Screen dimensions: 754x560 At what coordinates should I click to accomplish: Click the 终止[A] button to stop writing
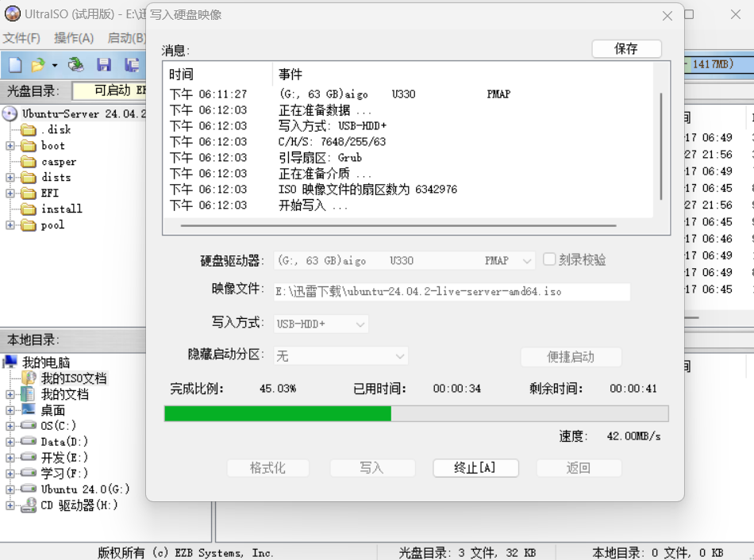(475, 468)
